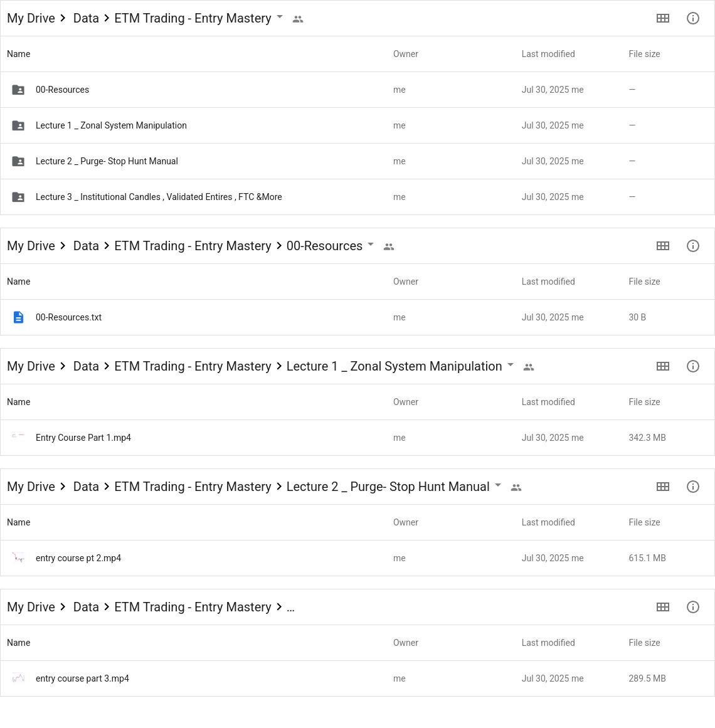The image size is (715, 728).
Task: Click the shared-people icon beside Entry Mastery title
Action: pos(298,19)
